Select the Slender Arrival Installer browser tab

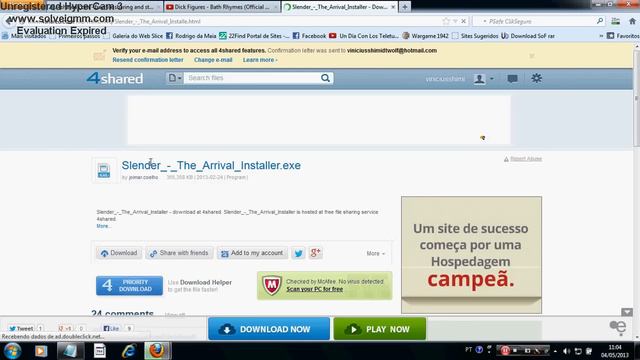(x=339, y=7)
